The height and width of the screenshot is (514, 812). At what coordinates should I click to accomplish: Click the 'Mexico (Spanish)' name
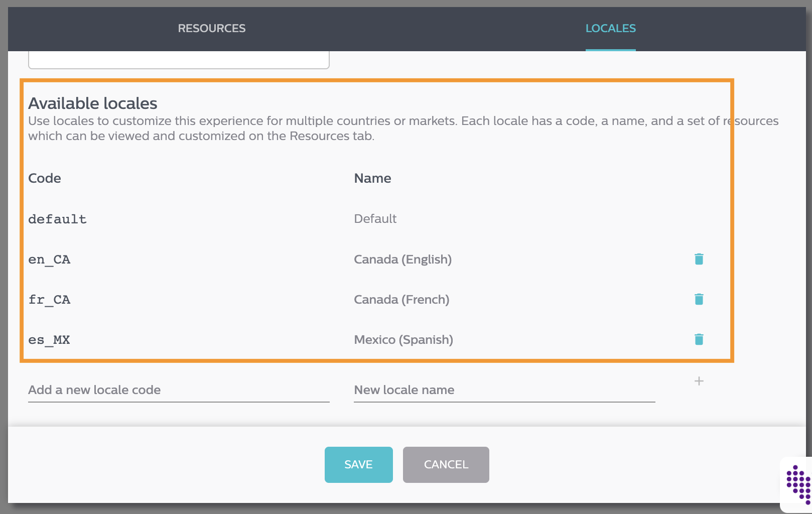coord(403,340)
